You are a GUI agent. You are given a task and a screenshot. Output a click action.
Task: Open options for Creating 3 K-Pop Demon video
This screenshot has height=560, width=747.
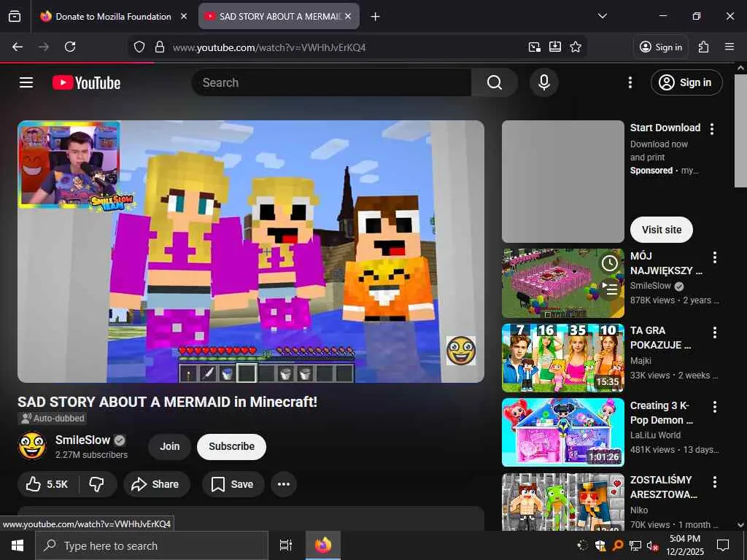(715, 407)
